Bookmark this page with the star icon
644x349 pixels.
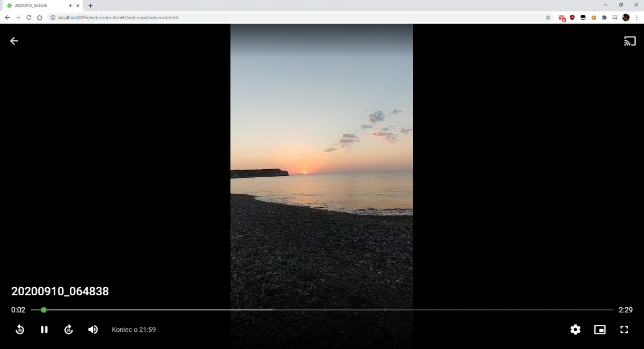(x=548, y=17)
